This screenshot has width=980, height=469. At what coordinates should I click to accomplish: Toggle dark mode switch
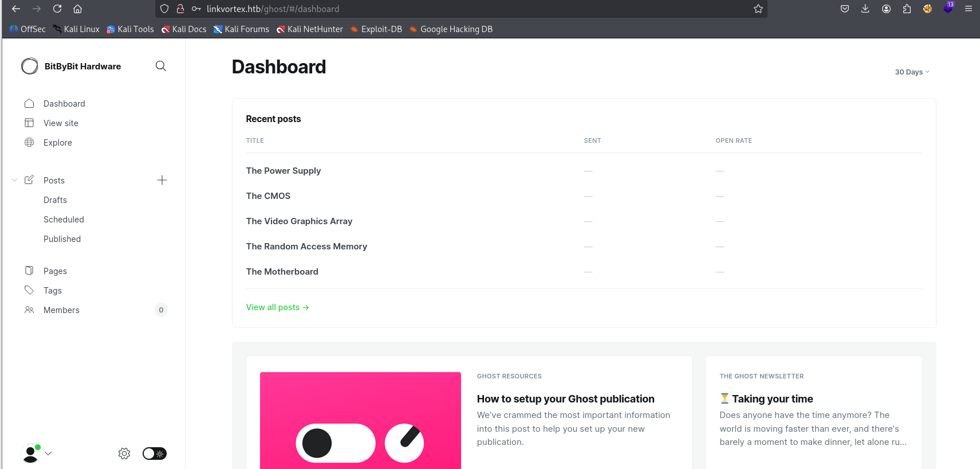click(x=155, y=454)
